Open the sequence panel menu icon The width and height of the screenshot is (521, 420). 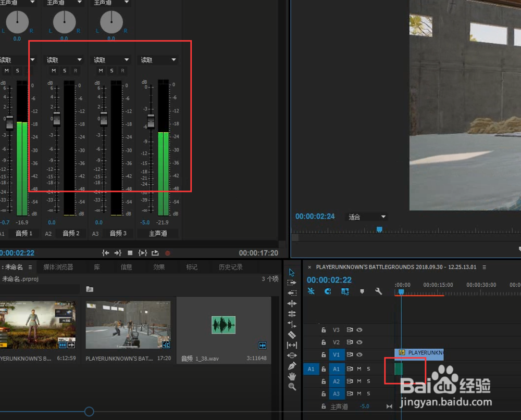point(484,267)
